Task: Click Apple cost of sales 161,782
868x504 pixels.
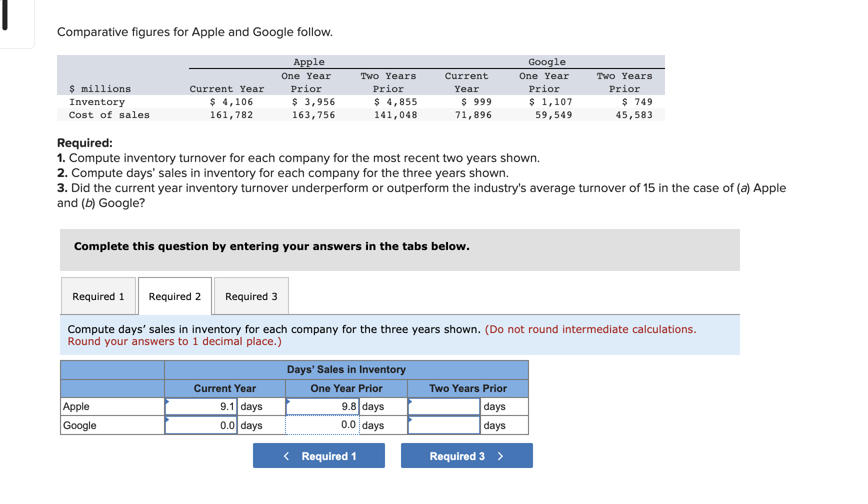Action: (x=231, y=115)
